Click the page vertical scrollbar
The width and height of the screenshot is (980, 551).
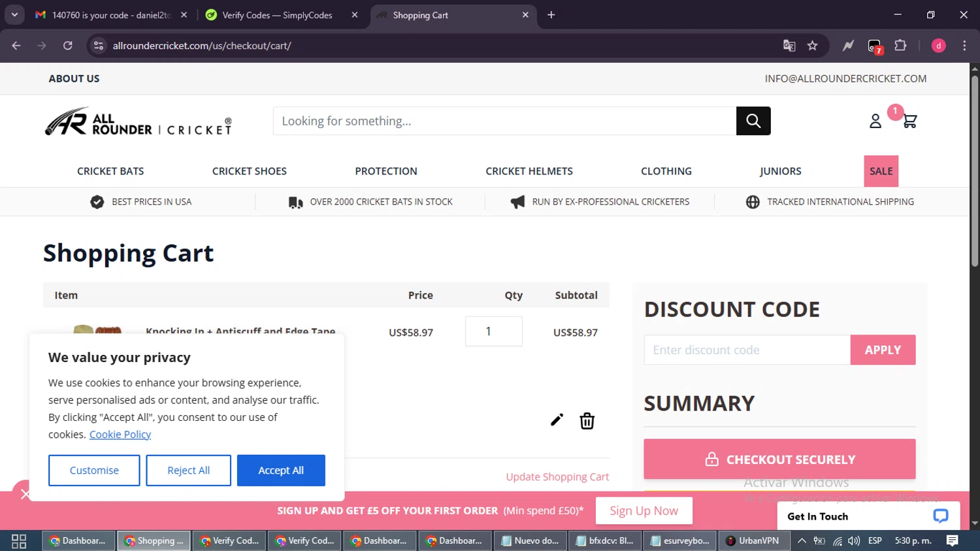click(975, 171)
